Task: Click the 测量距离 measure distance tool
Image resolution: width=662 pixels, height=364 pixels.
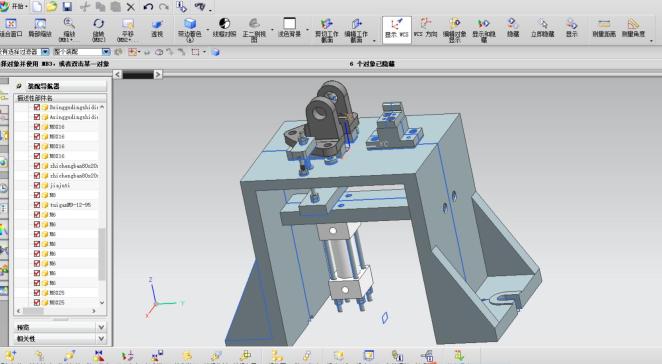Action: pos(604,28)
